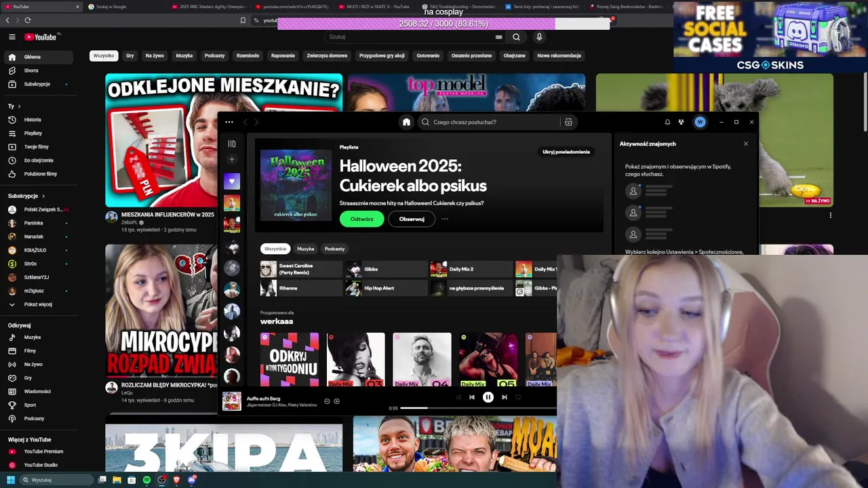
Task: Open the Rihanna tile in Spotify
Action: pos(301,288)
